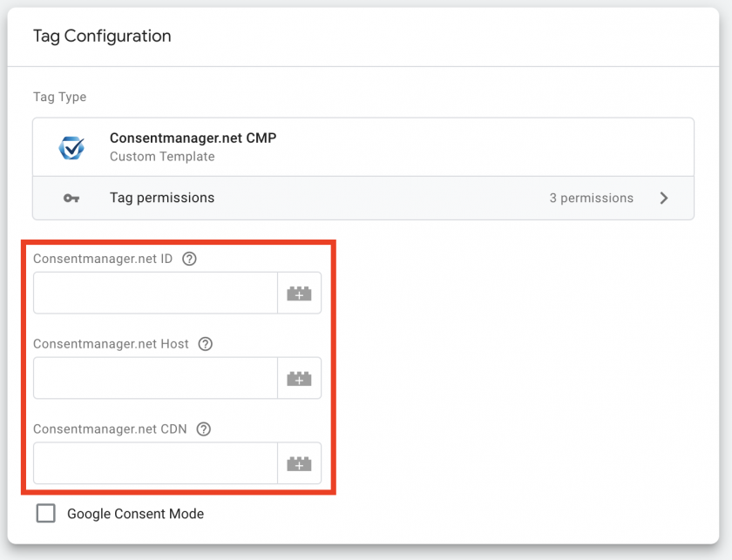Image resolution: width=732 pixels, height=560 pixels.
Task: Select the Consentmanager.net CMP tag type
Action: point(363,147)
